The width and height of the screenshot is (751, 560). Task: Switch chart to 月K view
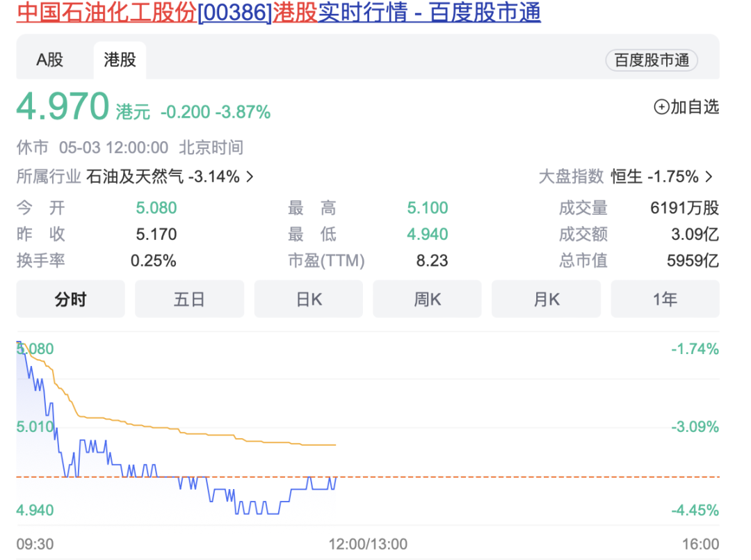pos(546,299)
